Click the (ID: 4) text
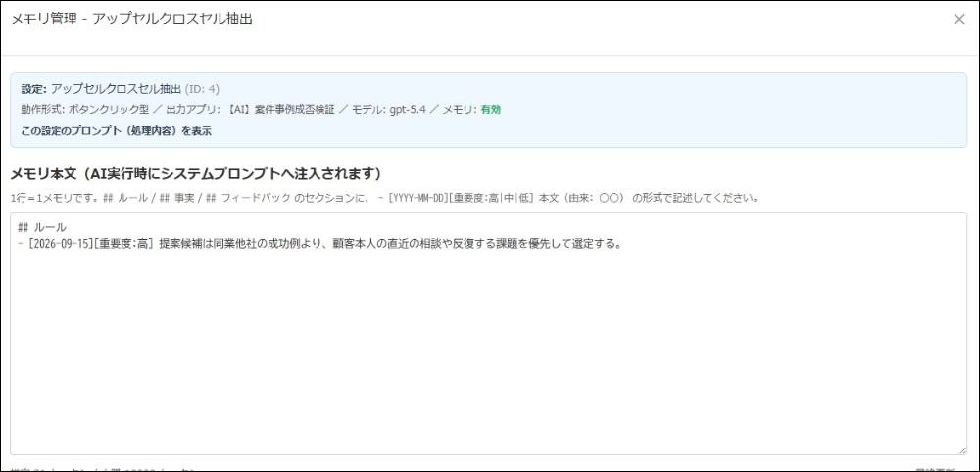The height and width of the screenshot is (472, 980). (x=202, y=89)
